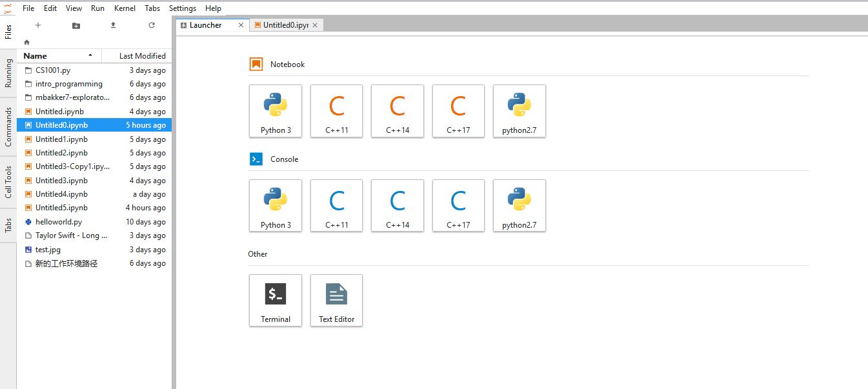Show the Running sidebar panel
The width and height of the screenshot is (868, 389).
[8, 74]
